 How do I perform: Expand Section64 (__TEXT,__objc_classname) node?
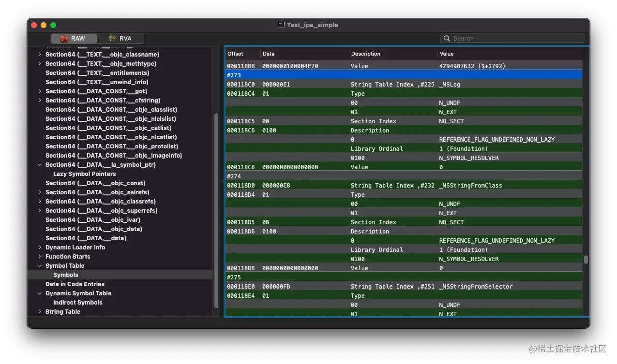point(40,55)
